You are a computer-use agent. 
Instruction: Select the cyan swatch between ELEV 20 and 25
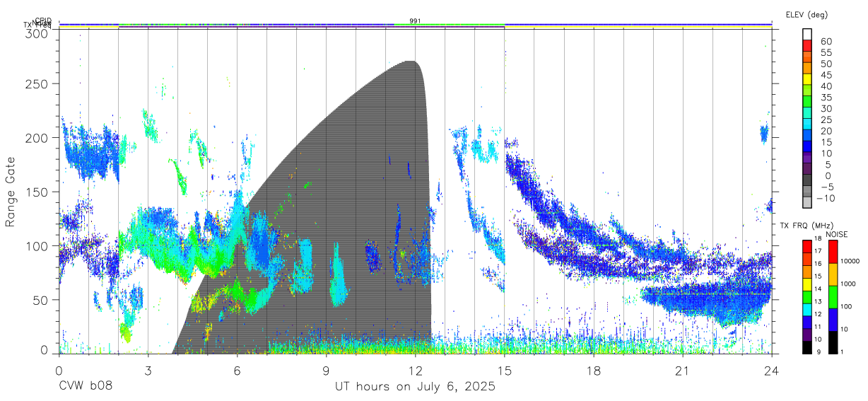807,125
